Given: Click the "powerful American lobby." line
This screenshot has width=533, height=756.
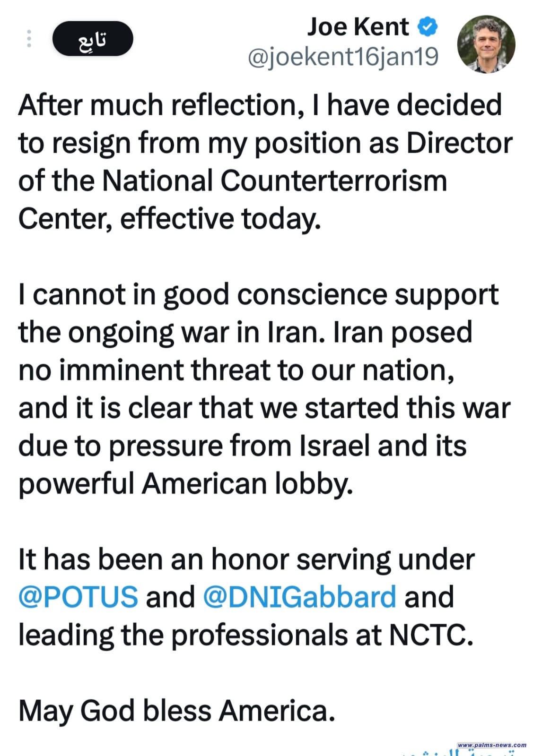Looking at the screenshot, I should pos(186,484).
